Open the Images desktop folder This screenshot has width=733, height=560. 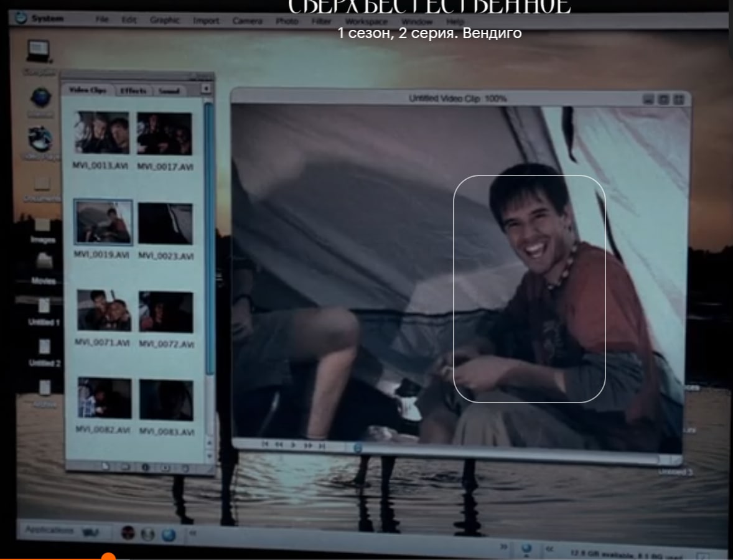click(x=42, y=226)
